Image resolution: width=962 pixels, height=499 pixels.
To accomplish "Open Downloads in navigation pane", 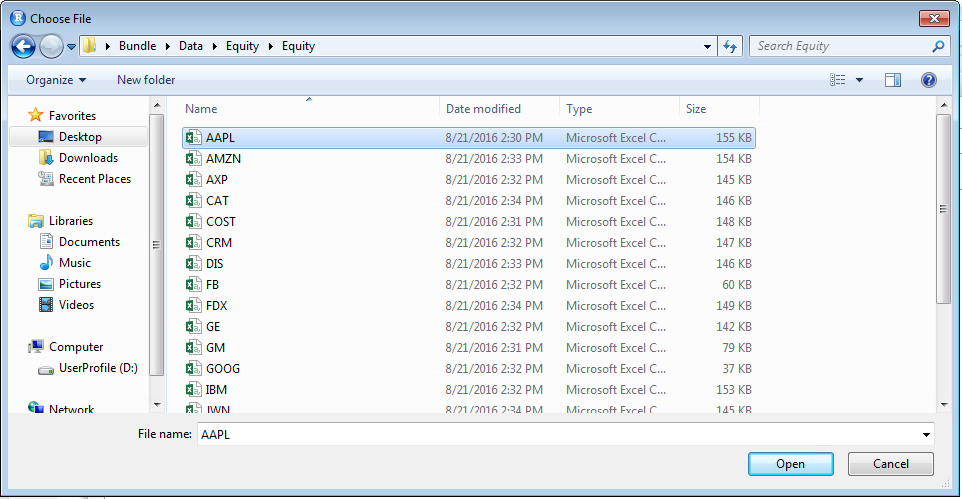I will (88, 158).
